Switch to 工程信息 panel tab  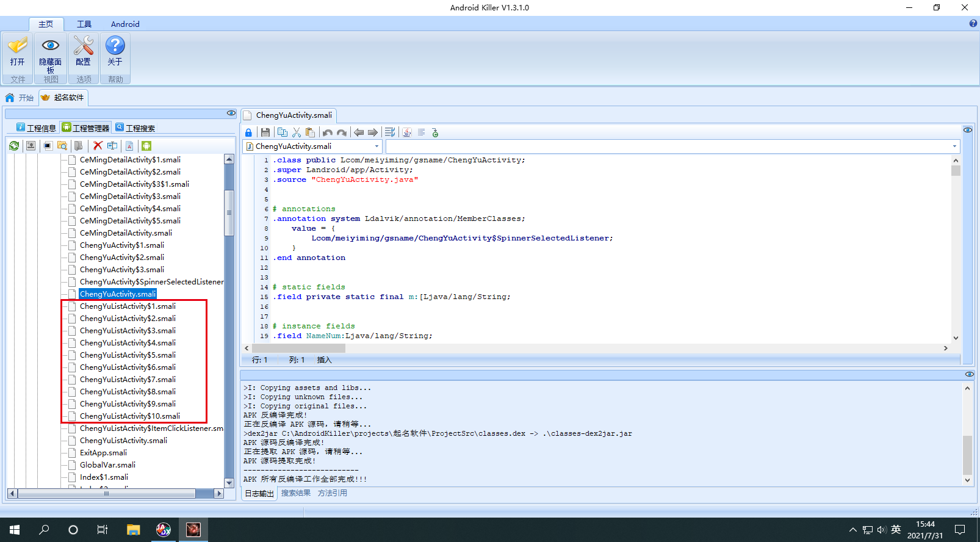[x=37, y=128]
